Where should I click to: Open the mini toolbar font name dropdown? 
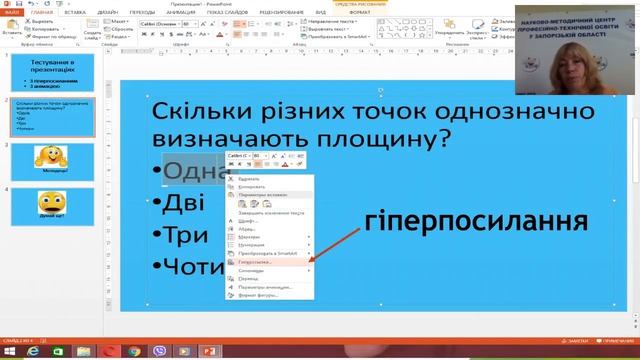pos(249,156)
